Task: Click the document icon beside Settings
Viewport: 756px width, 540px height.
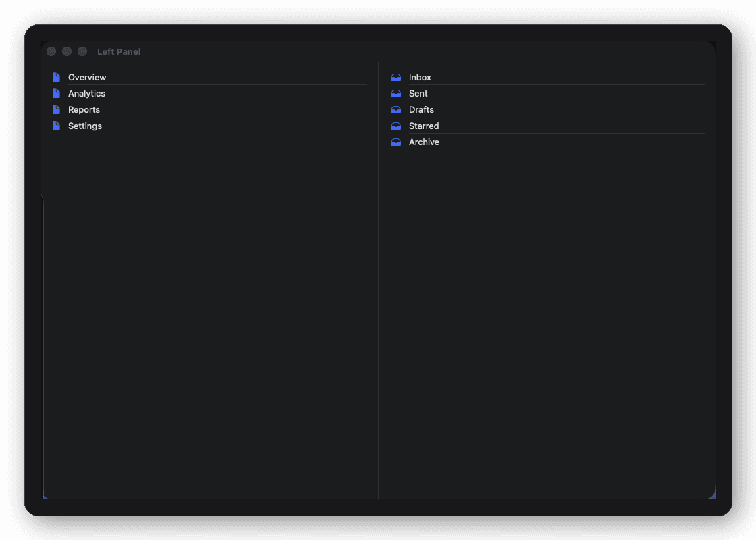Action: (x=57, y=126)
